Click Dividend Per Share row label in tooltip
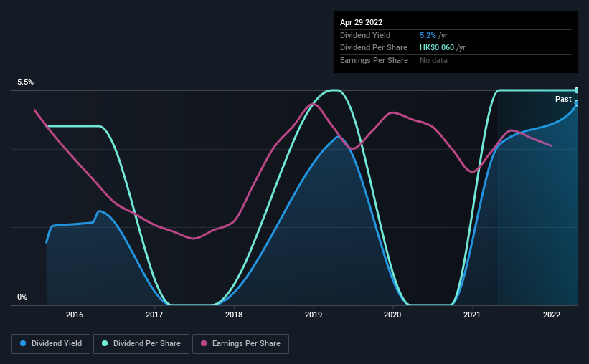This screenshot has height=364, width=589. pyautogui.click(x=373, y=48)
